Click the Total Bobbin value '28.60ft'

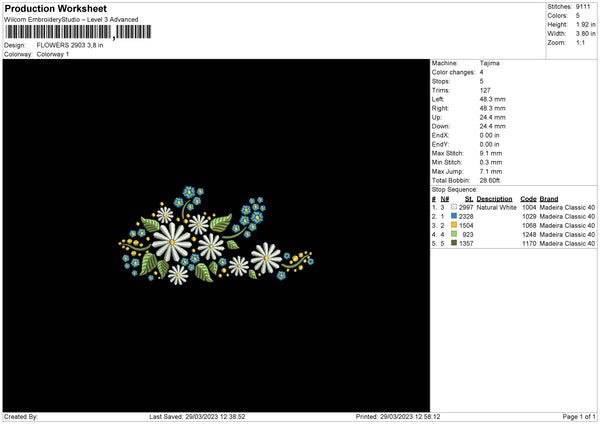tap(490, 180)
